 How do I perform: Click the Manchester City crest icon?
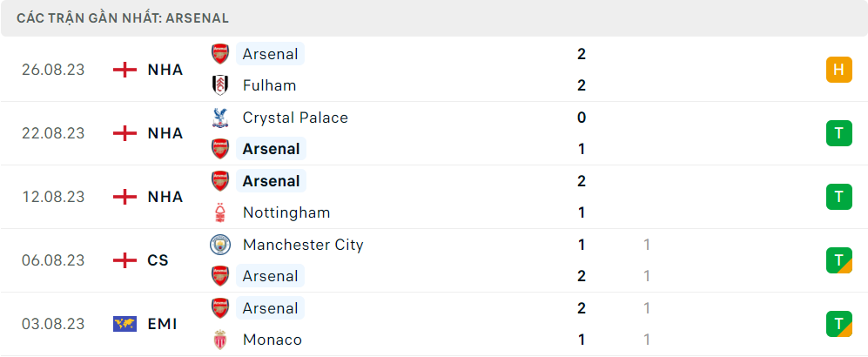point(219,244)
